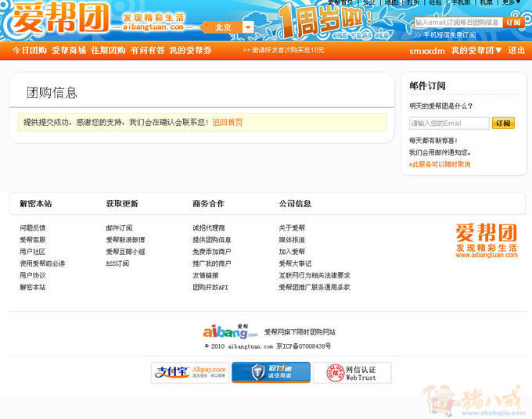Open the 爱帮大事记 footer link
Viewport: 532px width, 419px height.
(295, 263)
